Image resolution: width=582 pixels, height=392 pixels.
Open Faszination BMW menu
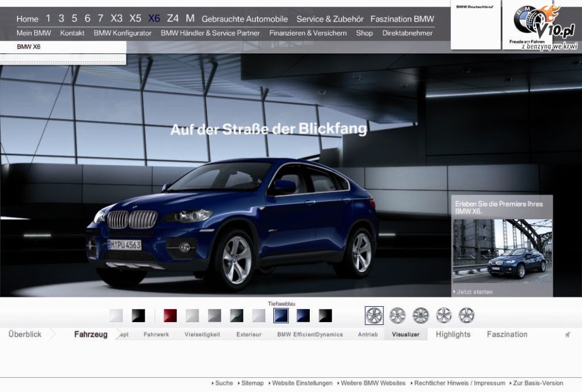pos(402,19)
